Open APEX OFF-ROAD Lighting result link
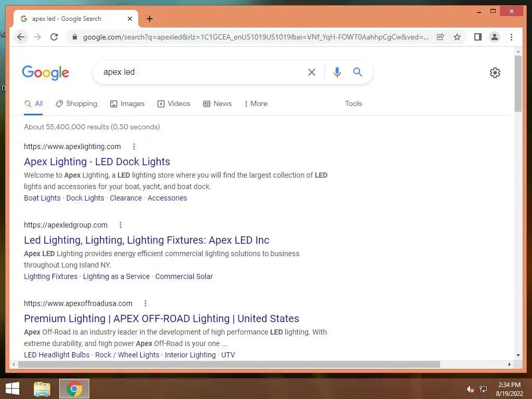The height and width of the screenshot is (399, 532). pos(162,318)
